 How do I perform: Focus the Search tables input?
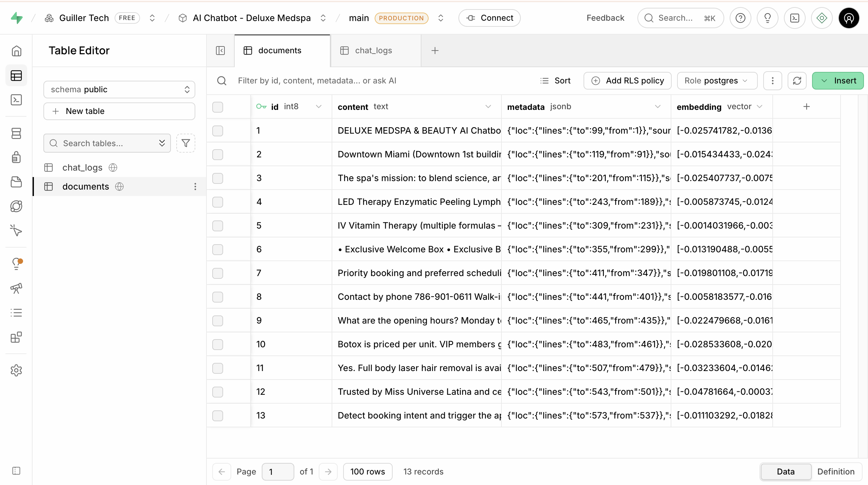107,143
